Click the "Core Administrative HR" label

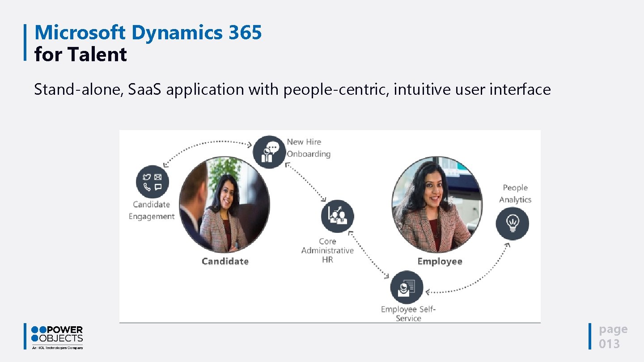tap(327, 251)
